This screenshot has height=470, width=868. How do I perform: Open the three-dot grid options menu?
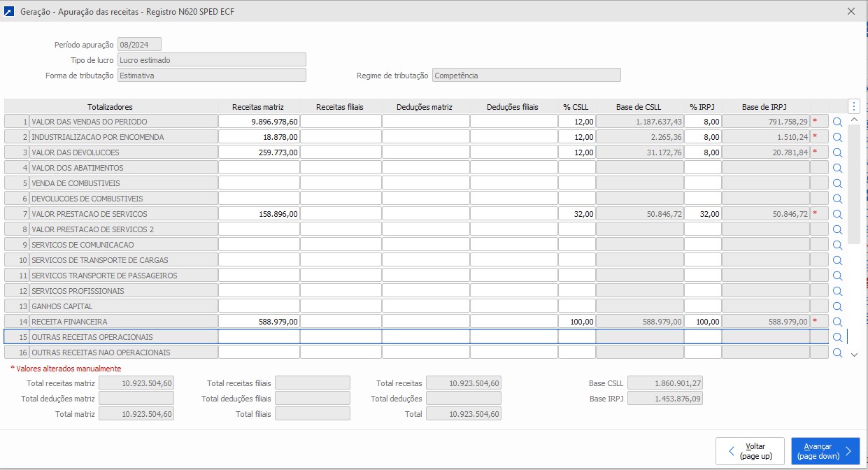point(854,106)
